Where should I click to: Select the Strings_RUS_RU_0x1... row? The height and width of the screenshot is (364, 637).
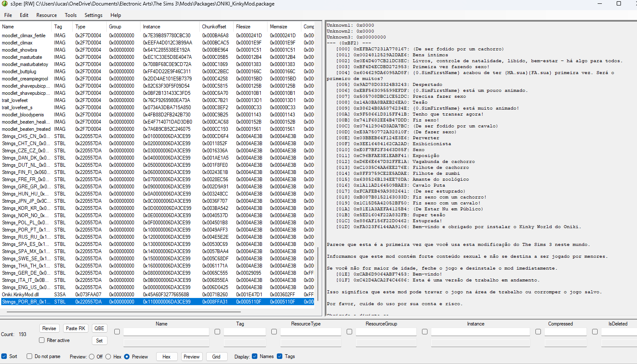(157, 237)
